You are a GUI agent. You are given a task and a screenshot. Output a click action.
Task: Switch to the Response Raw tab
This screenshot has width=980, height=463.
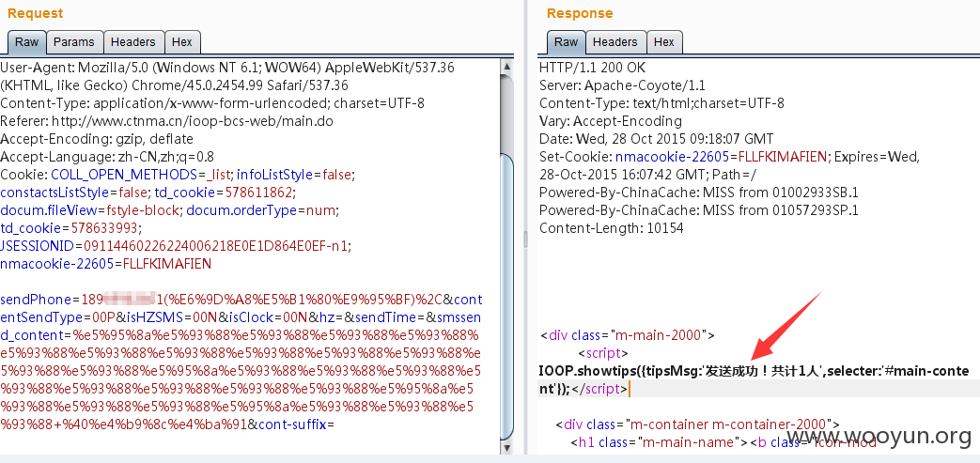tap(567, 42)
